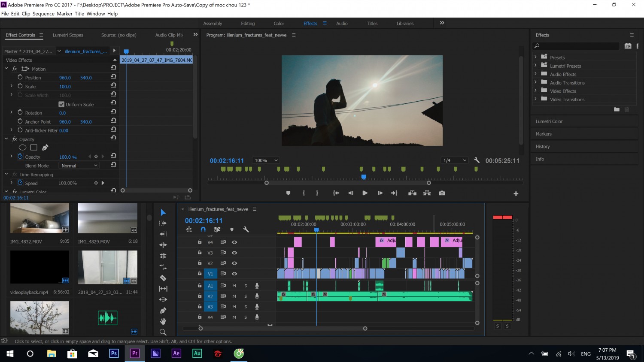This screenshot has height=362, width=644.
Task: Select the Zoom tool magnifier
Action: click(163, 332)
